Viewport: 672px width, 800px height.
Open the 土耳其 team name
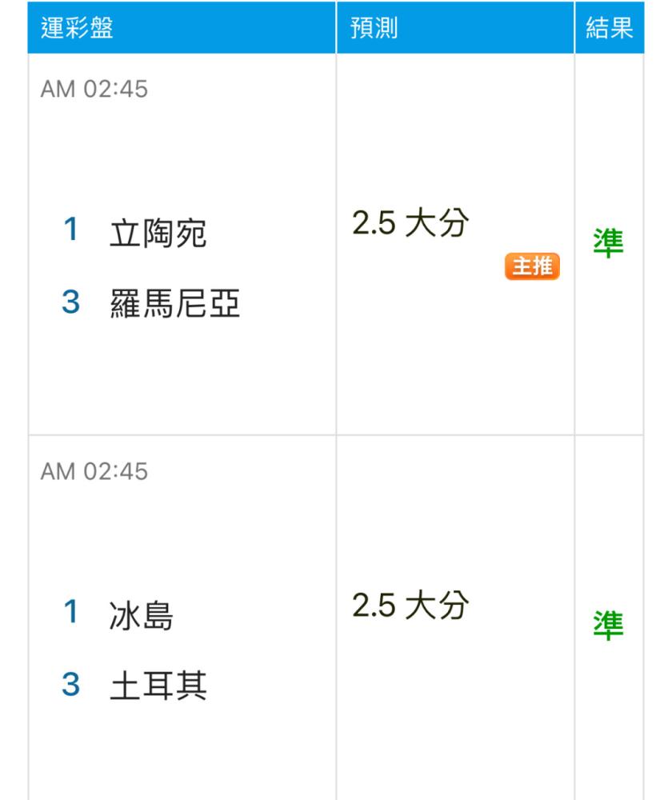(158, 686)
